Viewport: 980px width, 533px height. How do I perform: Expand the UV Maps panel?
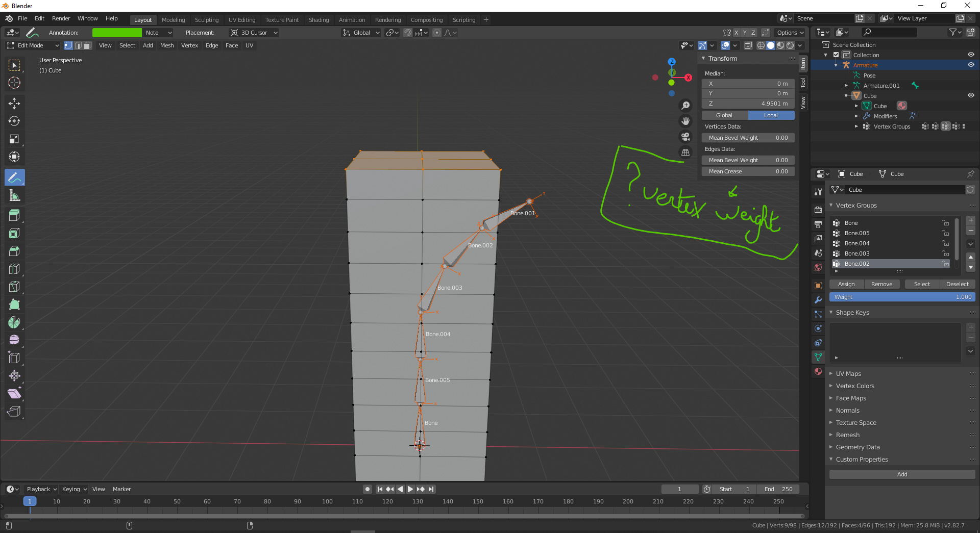coord(848,374)
